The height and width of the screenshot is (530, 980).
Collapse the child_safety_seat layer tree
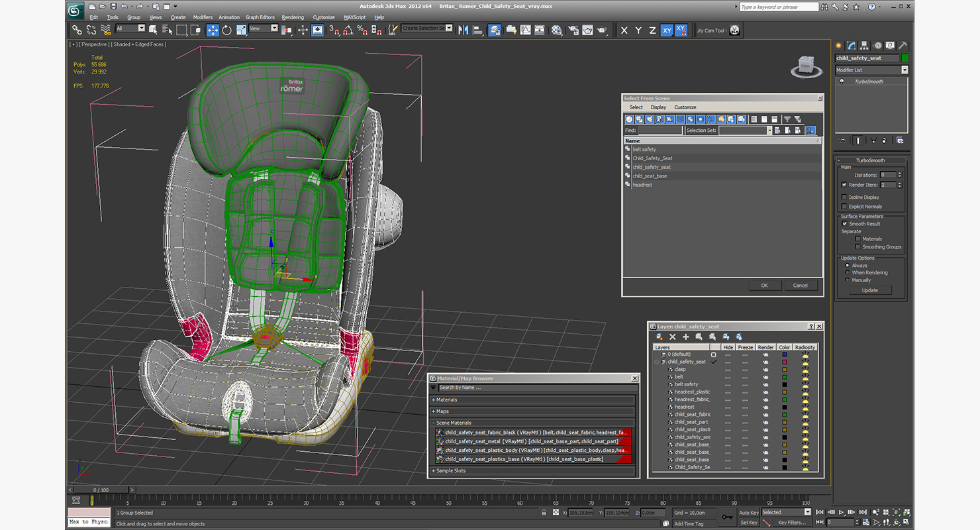[657, 362]
